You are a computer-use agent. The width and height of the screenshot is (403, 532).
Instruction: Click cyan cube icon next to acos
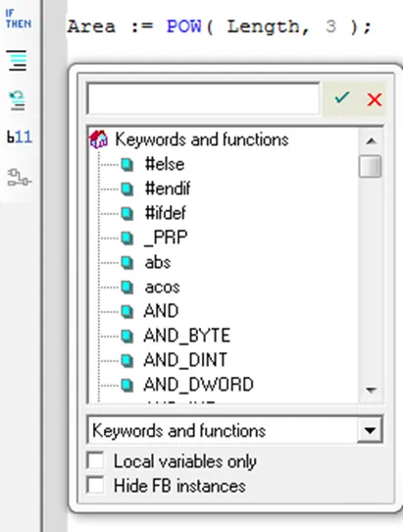(126, 287)
